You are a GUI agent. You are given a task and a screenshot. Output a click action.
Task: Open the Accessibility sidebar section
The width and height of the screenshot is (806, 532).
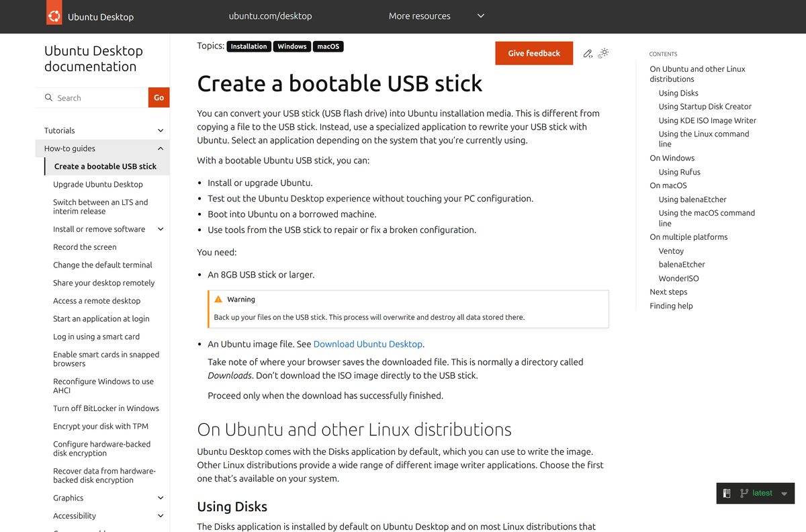(x=75, y=516)
